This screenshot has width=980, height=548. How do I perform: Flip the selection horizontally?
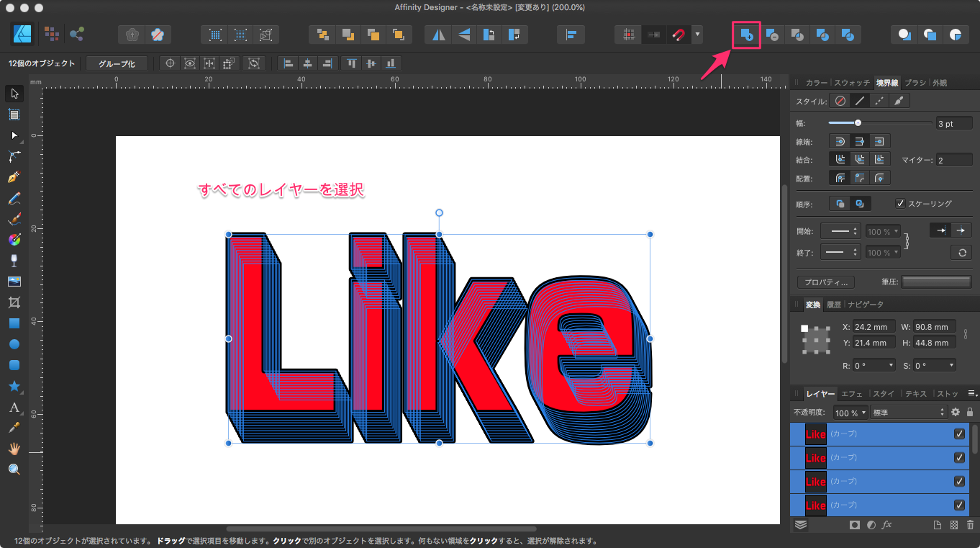click(439, 34)
